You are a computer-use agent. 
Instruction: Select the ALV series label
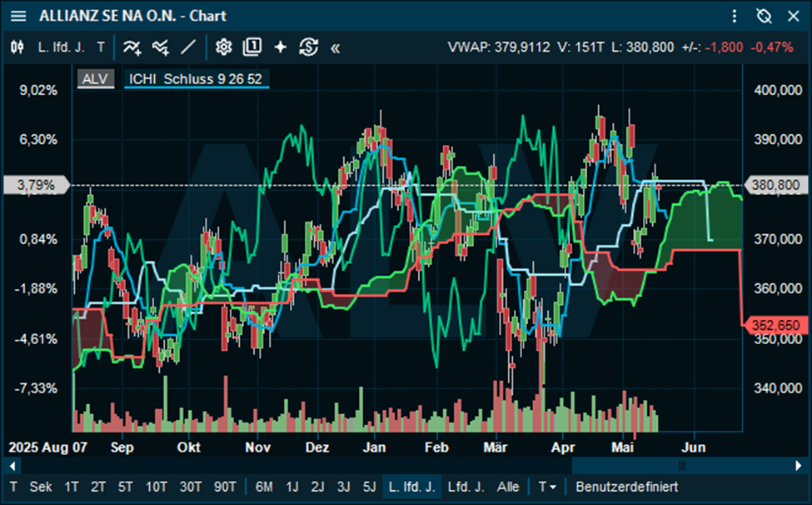95,78
